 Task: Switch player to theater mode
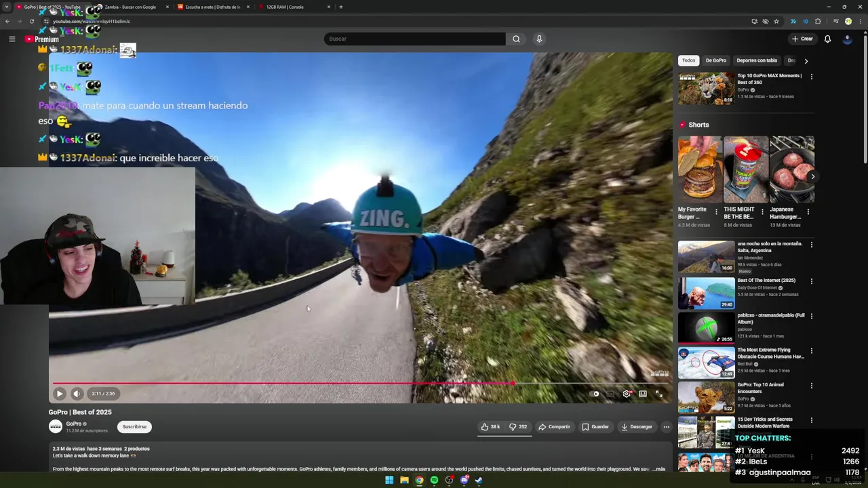[x=643, y=394]
